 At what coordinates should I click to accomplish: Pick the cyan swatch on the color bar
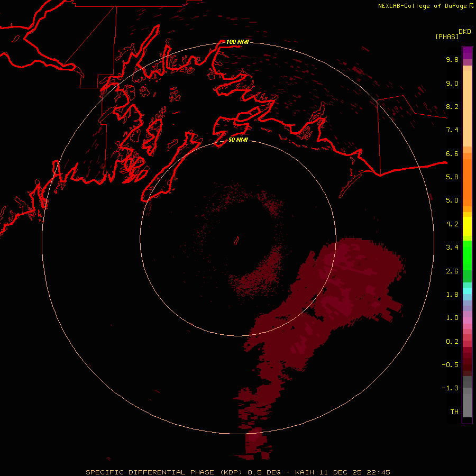tap(467, 291)
